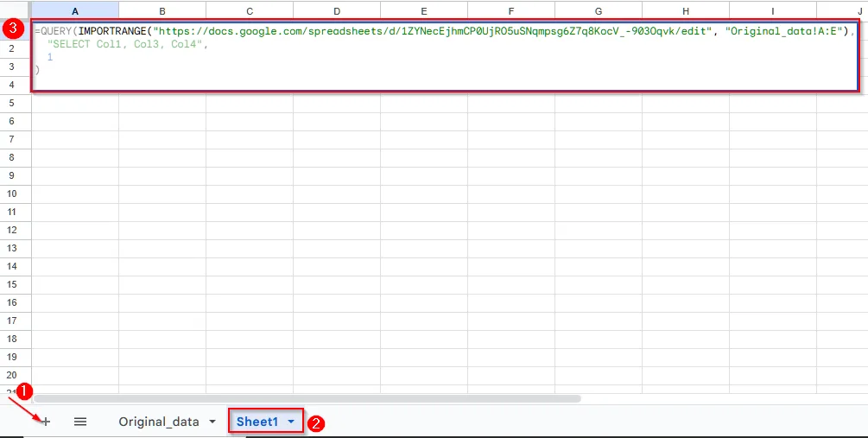Image resolution: width=868 pixels, height=438 pixels.
Task: Select column B header
Action: tap(162, 10)
